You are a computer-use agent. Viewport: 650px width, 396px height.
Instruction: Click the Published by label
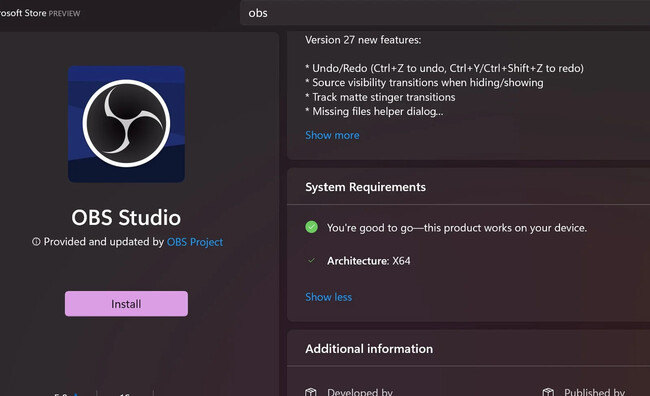point(594,392)
